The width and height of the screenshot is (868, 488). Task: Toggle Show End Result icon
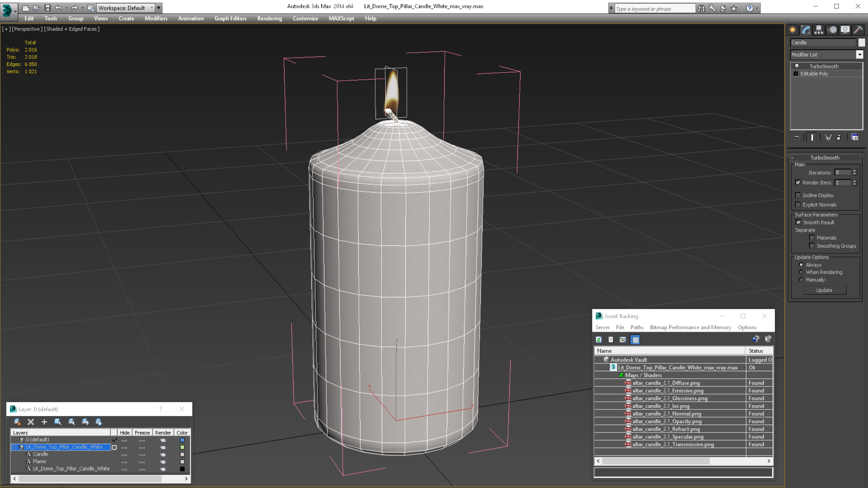pos(812,137)
